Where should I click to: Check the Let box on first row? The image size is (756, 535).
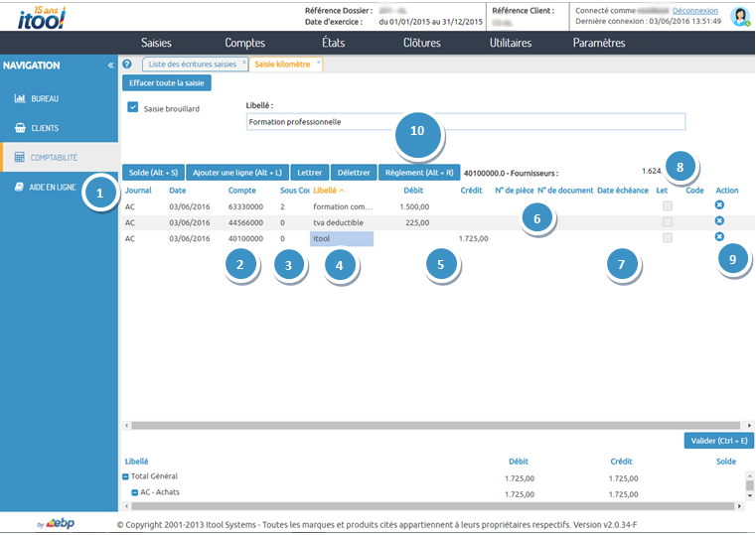(x=668, y=205)
